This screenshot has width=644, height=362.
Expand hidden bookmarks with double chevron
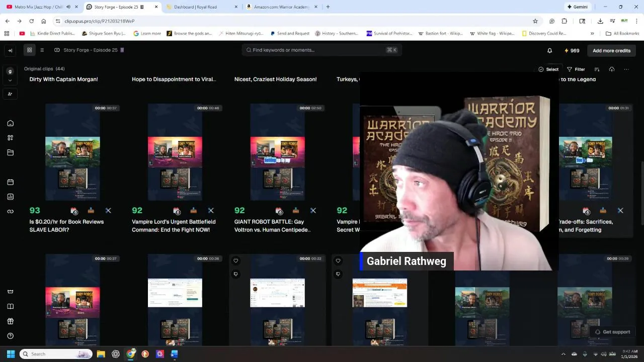[592, 34]
